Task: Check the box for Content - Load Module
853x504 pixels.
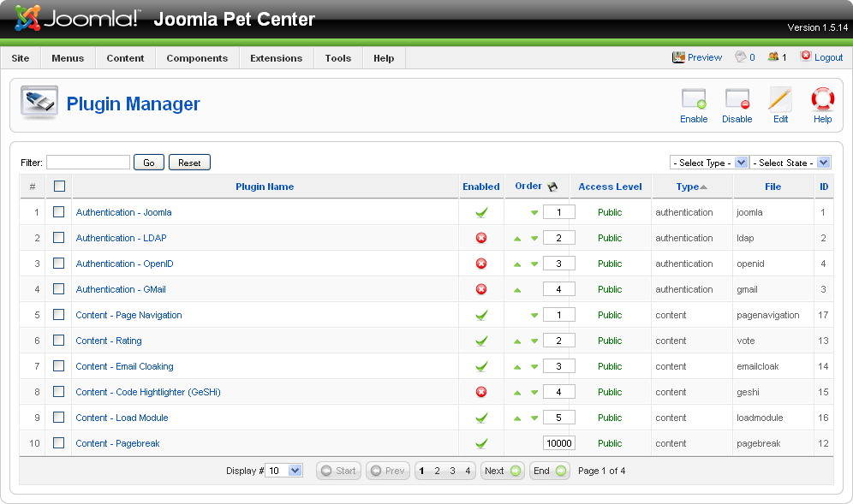Action: tap(59, 417)
